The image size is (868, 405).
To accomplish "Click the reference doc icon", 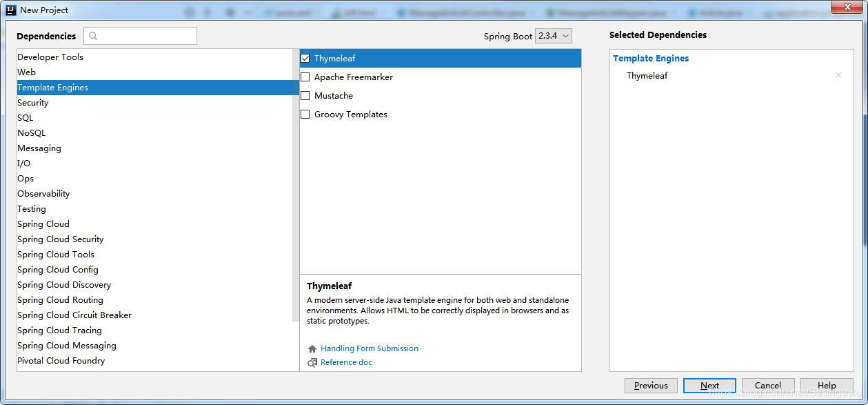I will [x=312, y=362].
